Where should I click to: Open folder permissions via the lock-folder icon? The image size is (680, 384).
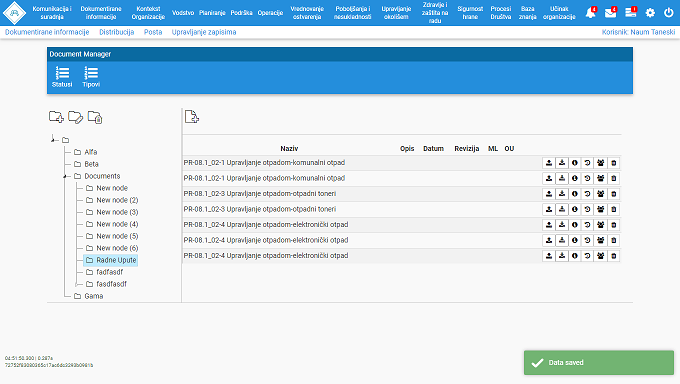pos(95,117)
